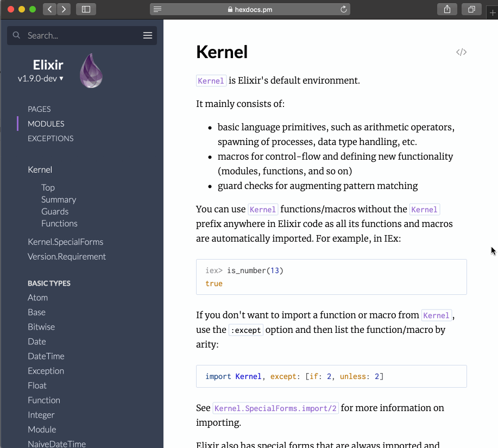
Task: Click the Elixir logo drop image
Action: point(91,71)
